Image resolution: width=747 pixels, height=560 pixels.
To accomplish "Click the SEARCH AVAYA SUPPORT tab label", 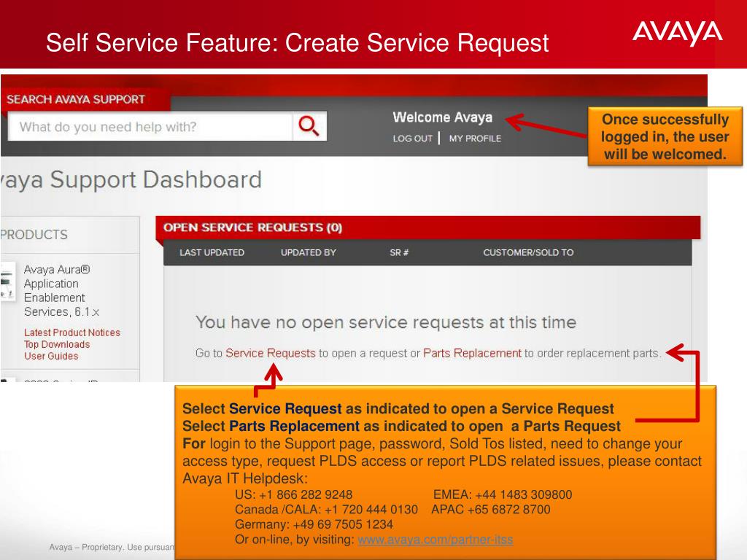I will 75,99.
